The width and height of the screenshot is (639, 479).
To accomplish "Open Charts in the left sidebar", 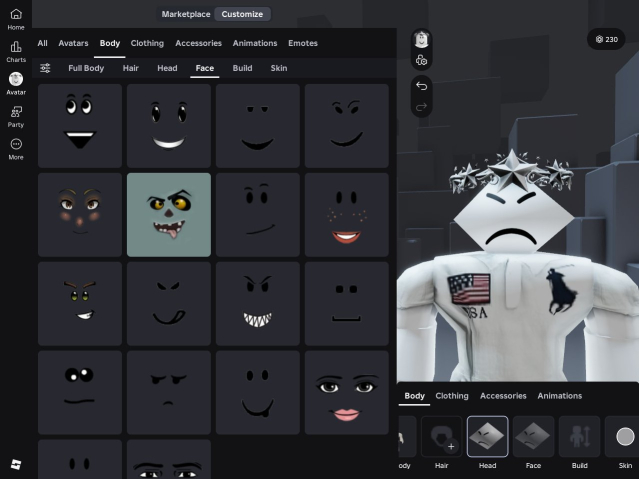I will click(16, 51).
